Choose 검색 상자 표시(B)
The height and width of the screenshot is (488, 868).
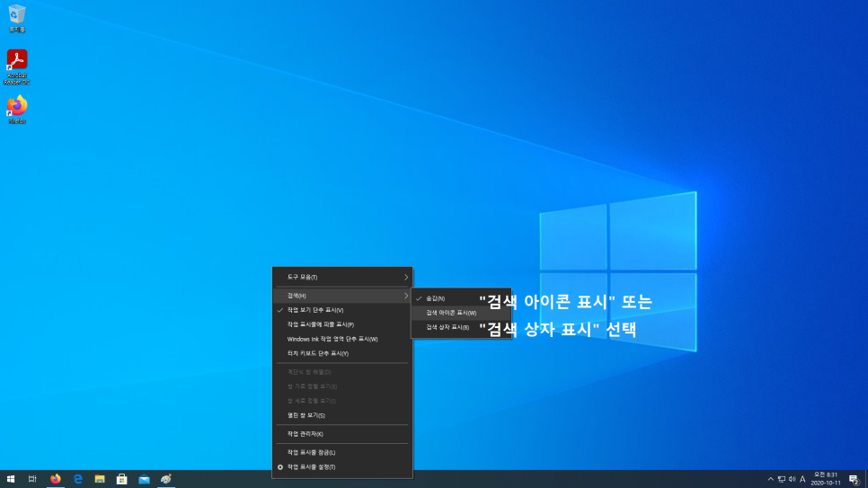(x=461, y=327)
